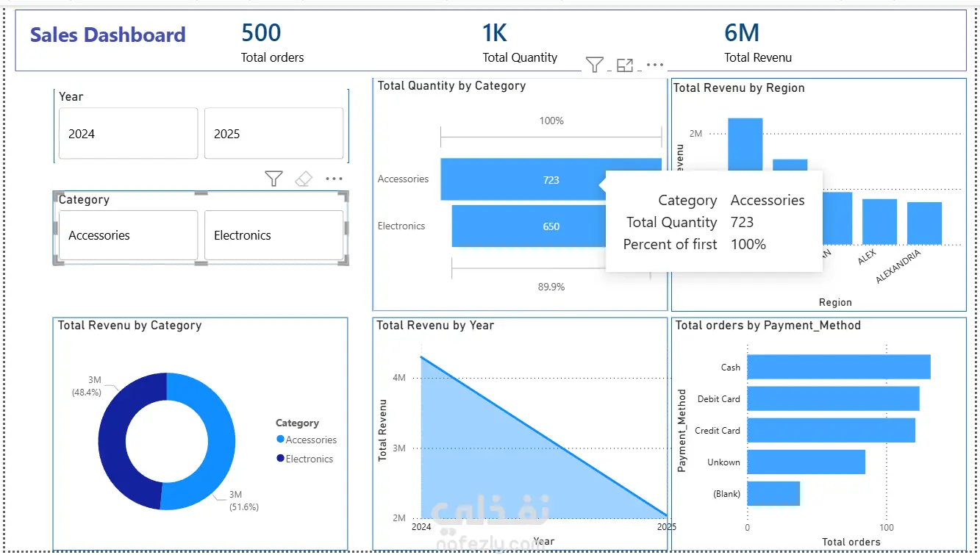Click the dark blue Electronics donut segment
The width and height of the screenshot is (980, 555).
pos(112,441)
